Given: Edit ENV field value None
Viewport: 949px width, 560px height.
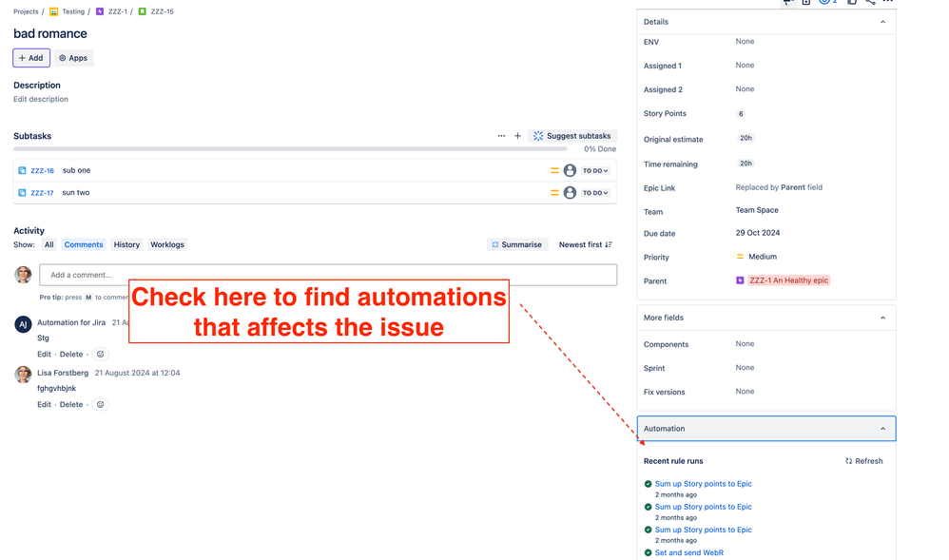Looking at the screenshot, I should [746, 42].
